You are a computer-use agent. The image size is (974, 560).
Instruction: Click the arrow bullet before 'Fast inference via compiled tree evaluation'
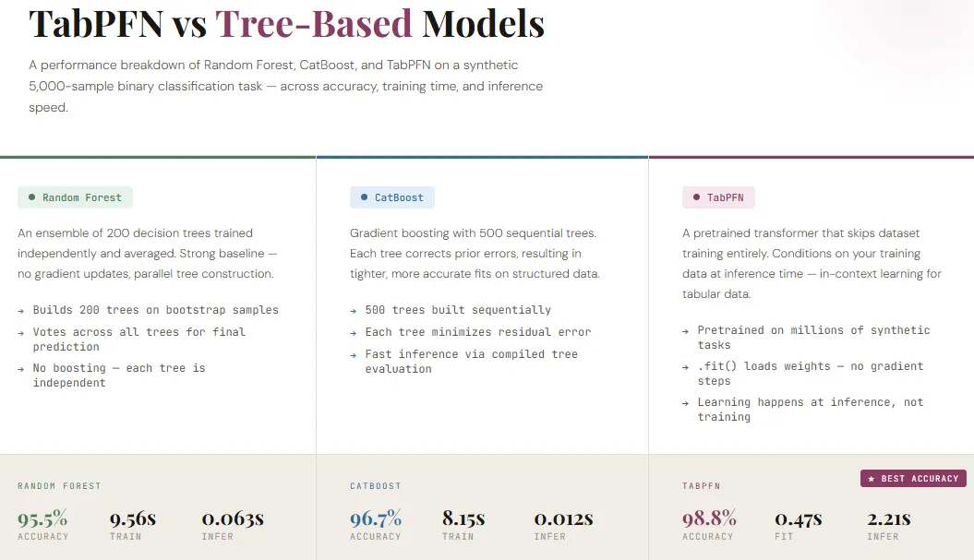[352, 353]
